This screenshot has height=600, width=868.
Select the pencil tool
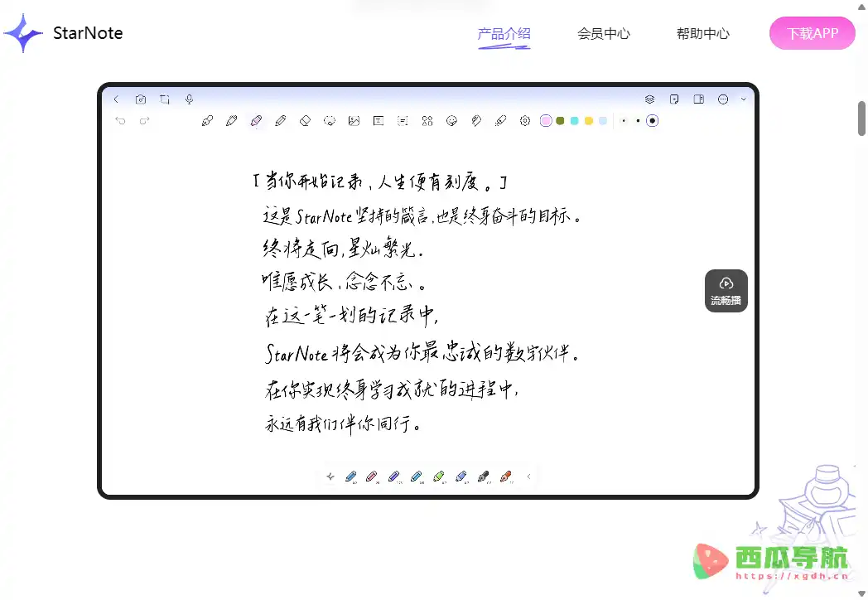coord(281,121)
